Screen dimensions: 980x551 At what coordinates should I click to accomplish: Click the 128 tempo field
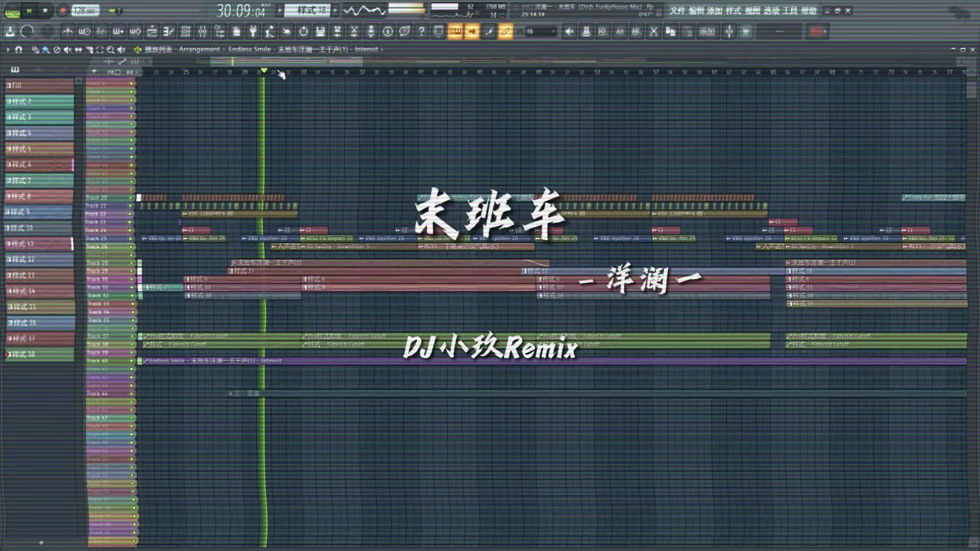pyautogui.click(x=86, y=11)
